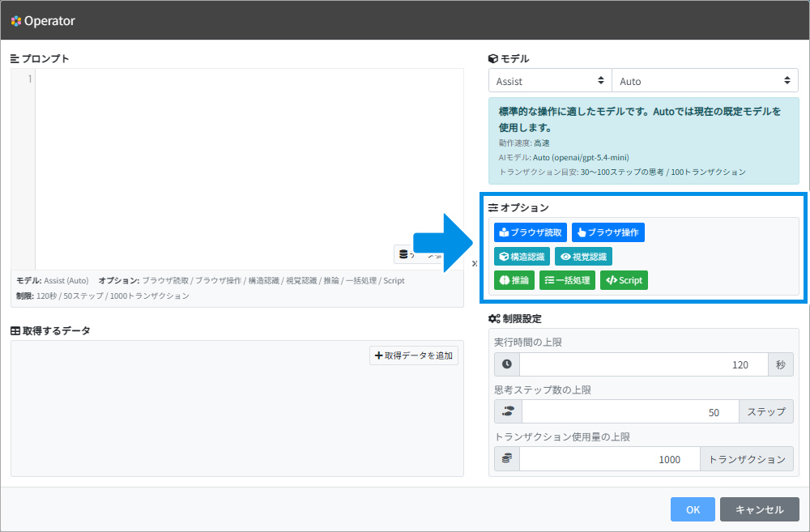Click the Operator logo icon in title bar
The image size is (810, 532).
coord(16,21)
